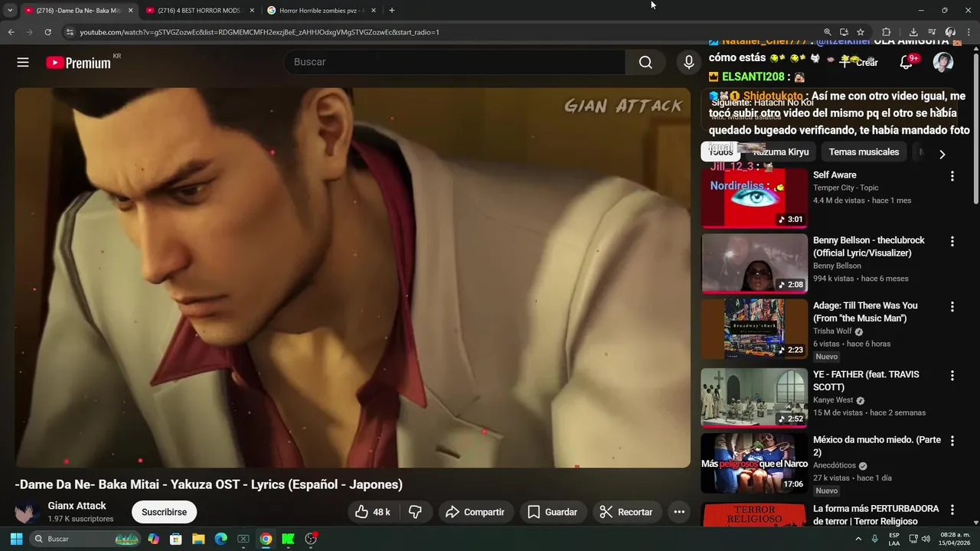Viewport: 980px width, 551px height.
Task: Open Chrome tab search dropdown arrow
Action: (x=10, y=11)
